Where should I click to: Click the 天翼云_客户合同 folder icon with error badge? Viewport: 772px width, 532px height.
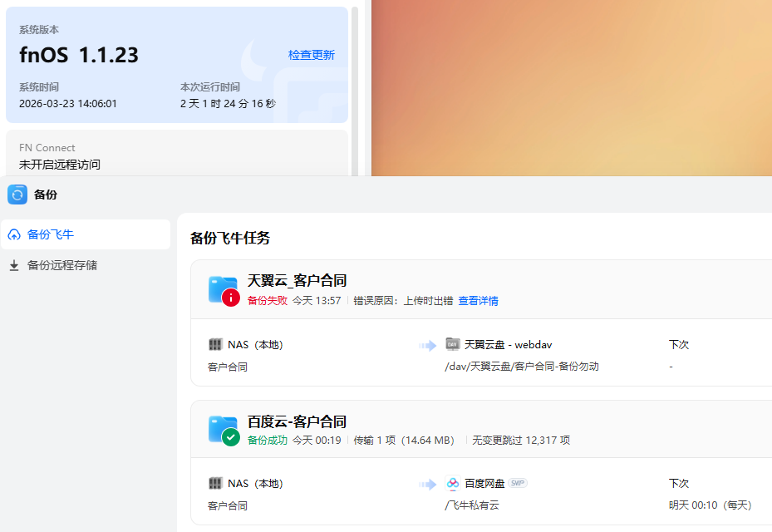(224, 291)
